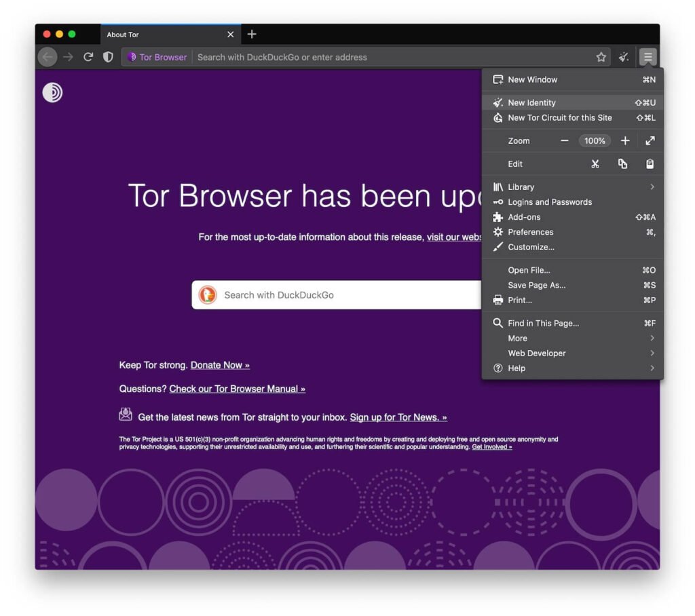Choose Save Page As...
695x616 pixels.
573,286
